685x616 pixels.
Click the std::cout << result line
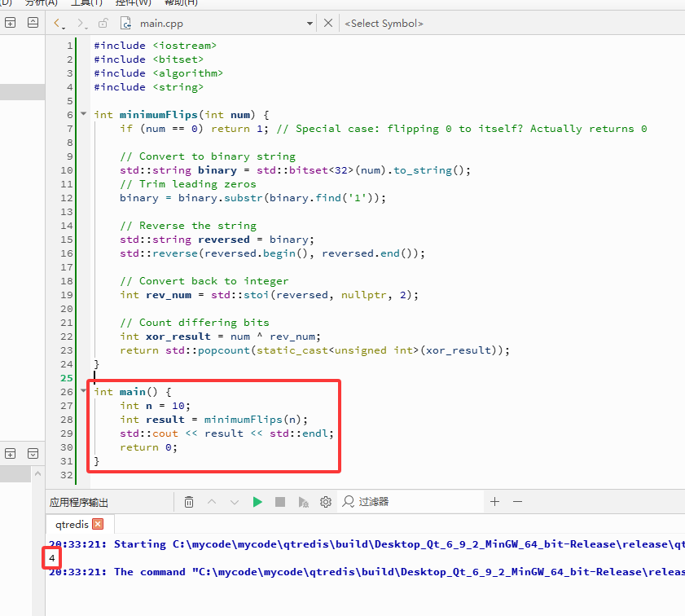pos(226,433)
